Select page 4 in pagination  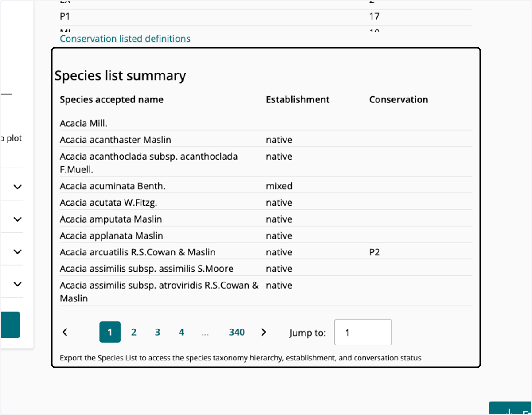tap(181, 332)
